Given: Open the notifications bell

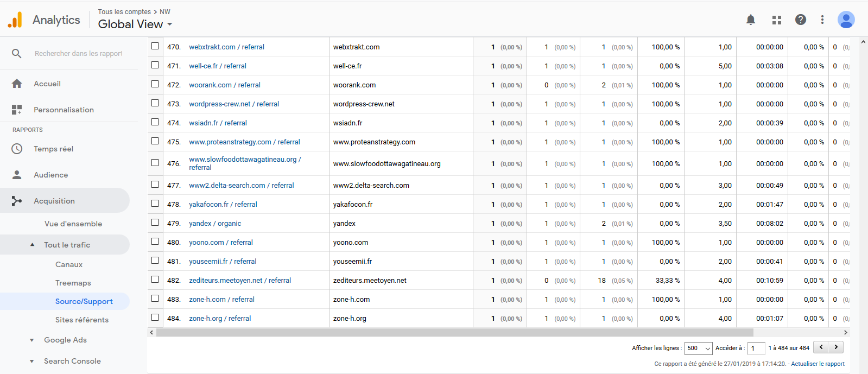Looking at the screenshot, I should point(751,20).
